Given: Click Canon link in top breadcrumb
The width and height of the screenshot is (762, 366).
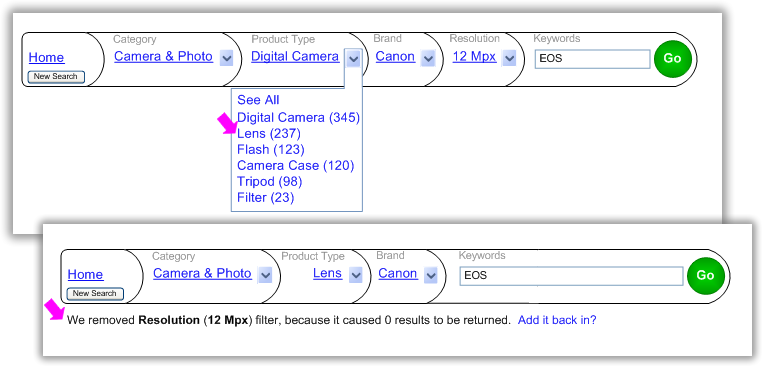Looking at the screenshot, I should pos(395,56).
